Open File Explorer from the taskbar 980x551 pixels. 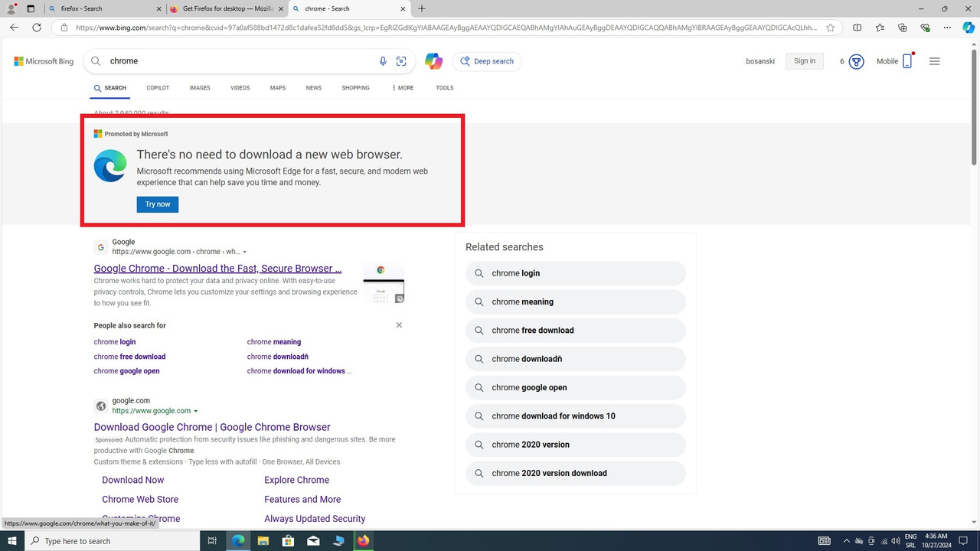(263, 541)
